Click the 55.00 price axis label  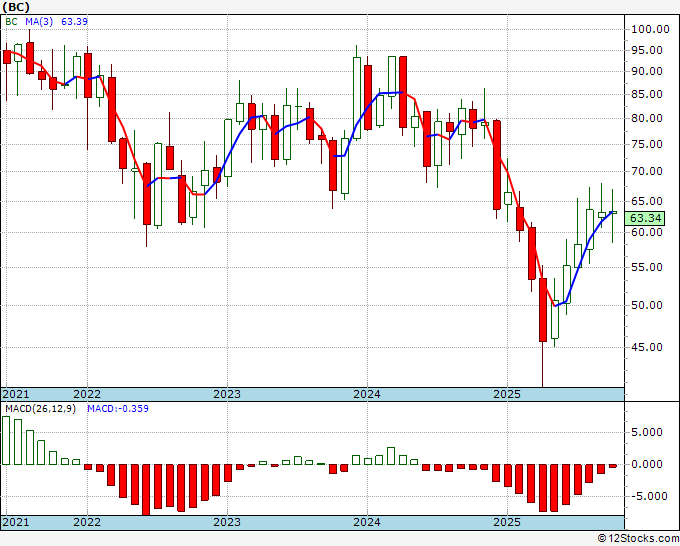pos(647,267)
